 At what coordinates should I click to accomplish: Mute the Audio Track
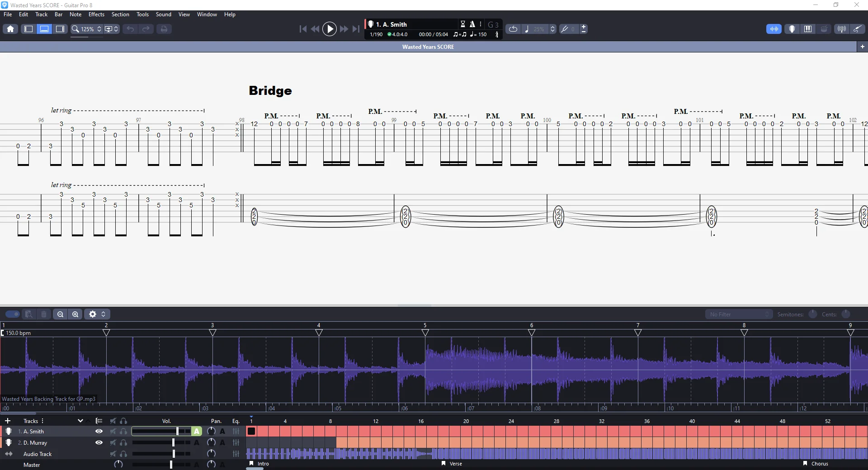(x=113, y=454)
